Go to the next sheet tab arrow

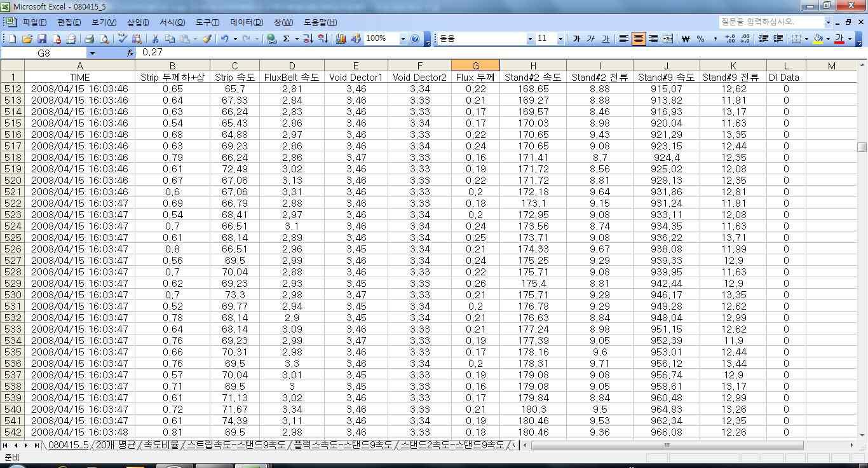[26, 445]
